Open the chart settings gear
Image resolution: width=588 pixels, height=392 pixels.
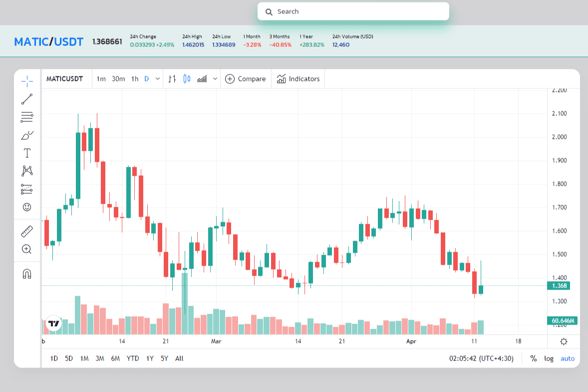564,341
